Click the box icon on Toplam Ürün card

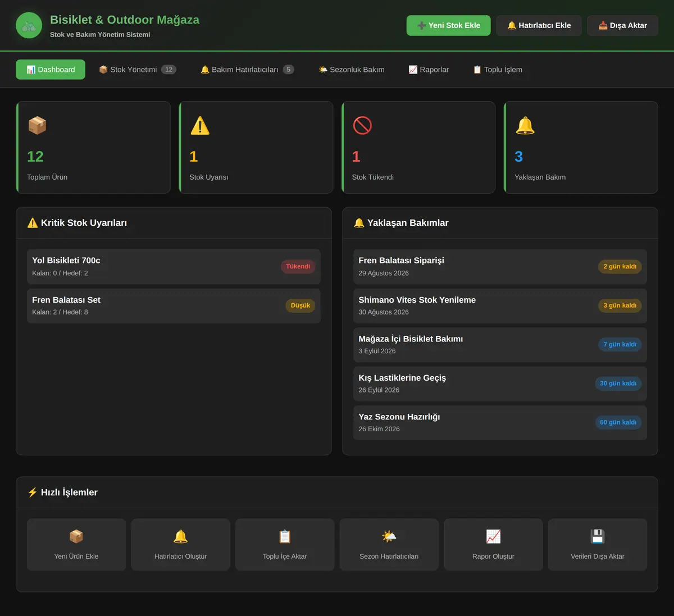coord(37,125)
